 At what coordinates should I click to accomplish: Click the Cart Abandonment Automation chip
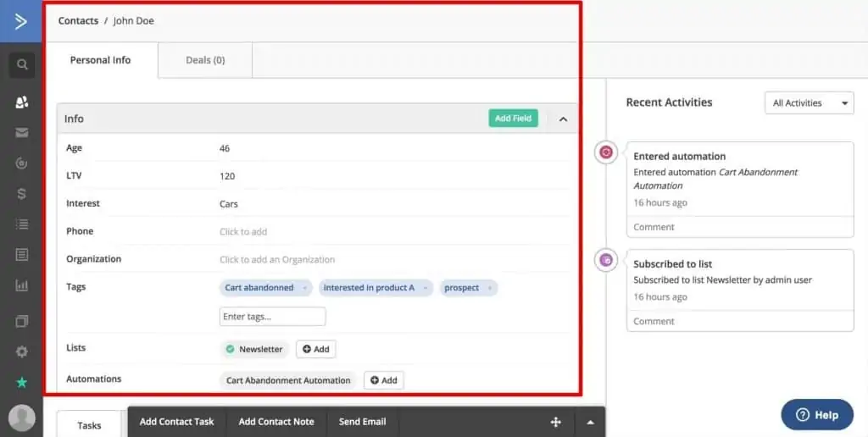(288, 380)
